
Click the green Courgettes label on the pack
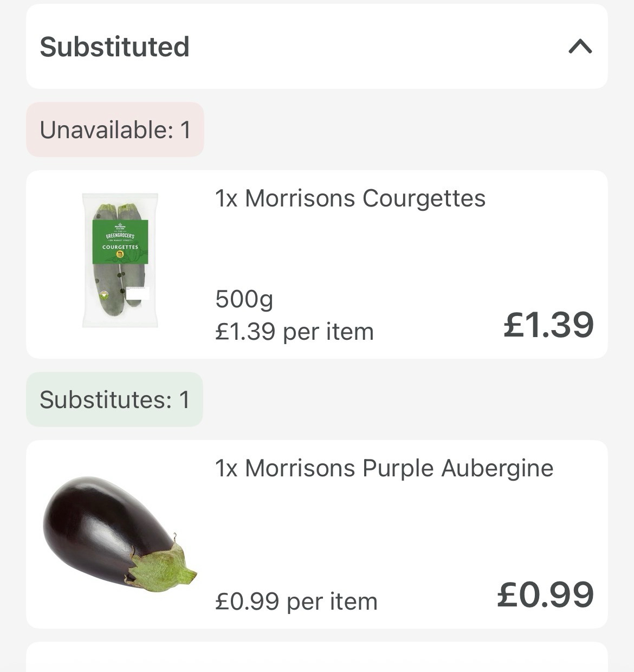click(x=120, y=242)
